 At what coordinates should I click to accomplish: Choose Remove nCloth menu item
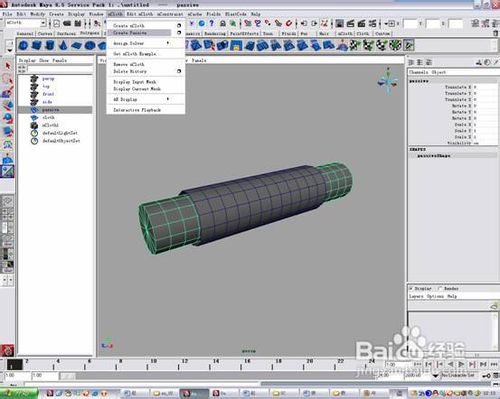click(129, 64)
